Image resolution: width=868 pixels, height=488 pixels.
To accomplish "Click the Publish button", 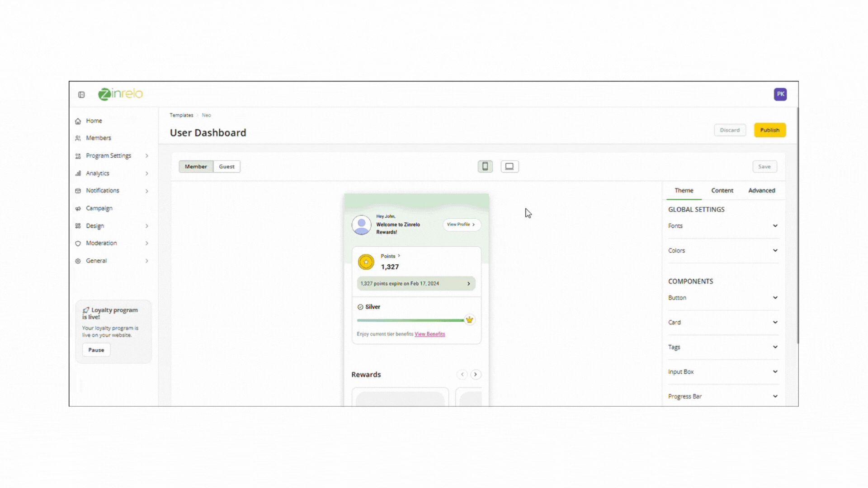I will click(769, 130).
